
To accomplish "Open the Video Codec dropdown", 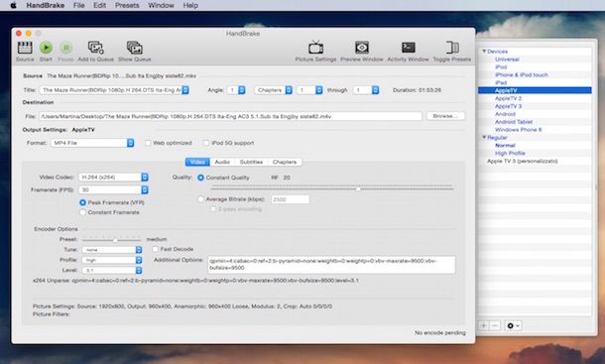I will [113, 178].
